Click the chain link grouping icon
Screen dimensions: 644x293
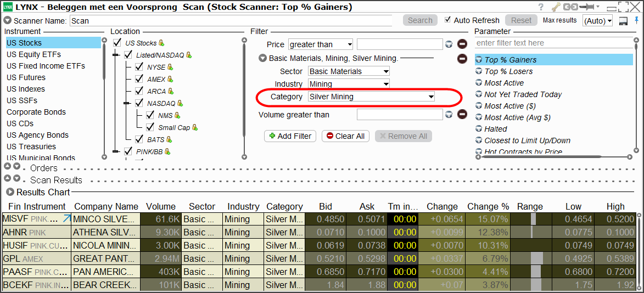[x=570, y=7]
